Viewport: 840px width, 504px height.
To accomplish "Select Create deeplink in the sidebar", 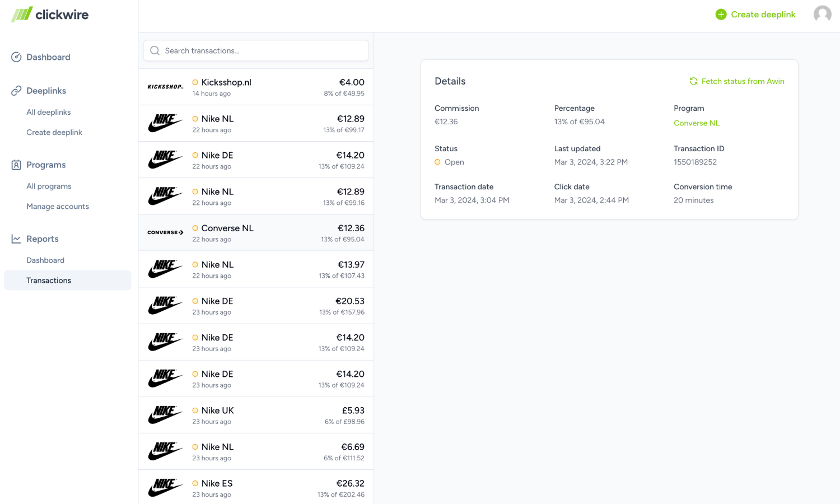I will pos(54,132).
